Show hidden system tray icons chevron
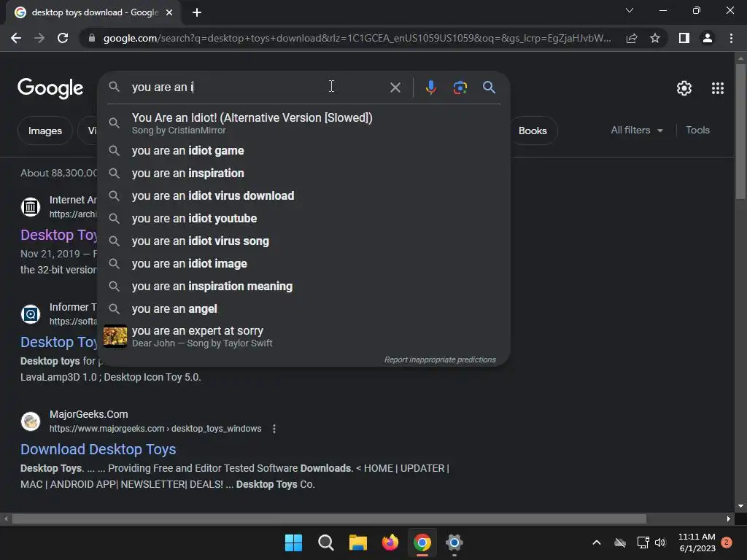The image size is (747, 560). pos(597,542)
